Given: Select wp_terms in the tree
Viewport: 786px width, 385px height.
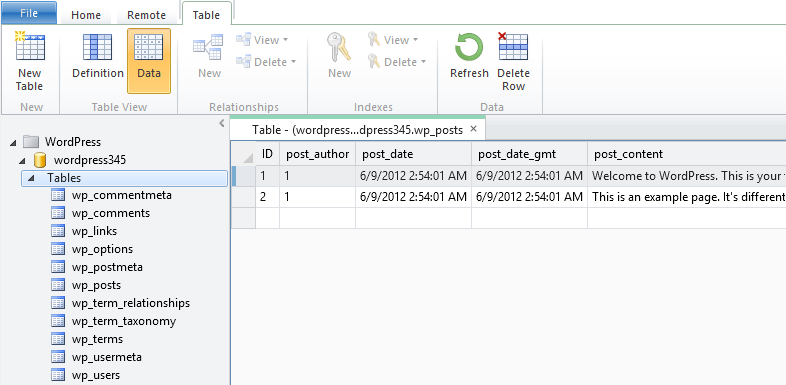Looking at the screenshot, I should pyautogui.click(x=97, y=339).
